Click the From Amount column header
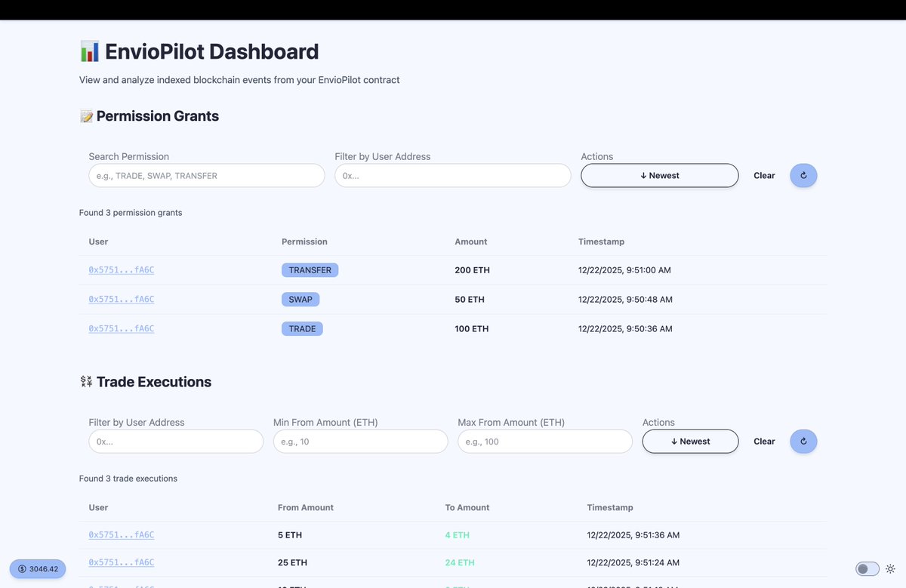This screenshot has width=906, height=588. click(x=306, y=507)
